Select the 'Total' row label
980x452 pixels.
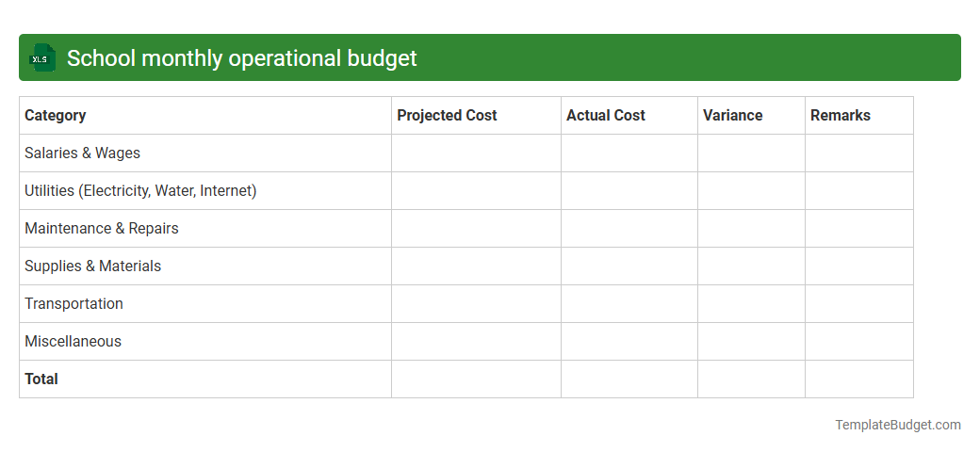pyautogui.click(x=41, y=379)
